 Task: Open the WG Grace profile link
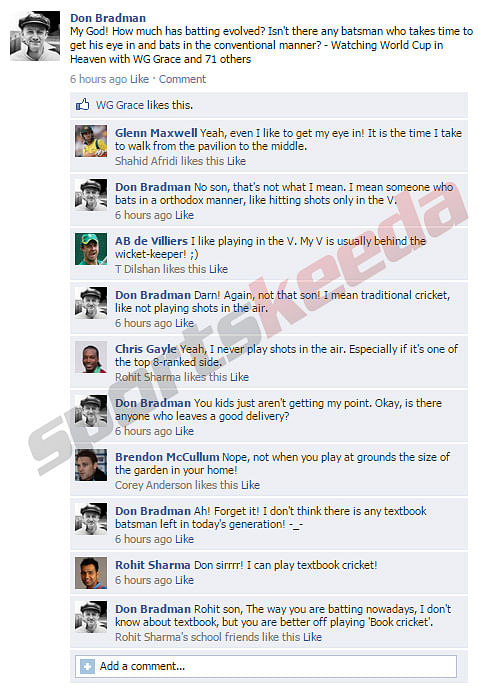coord(120,105)
